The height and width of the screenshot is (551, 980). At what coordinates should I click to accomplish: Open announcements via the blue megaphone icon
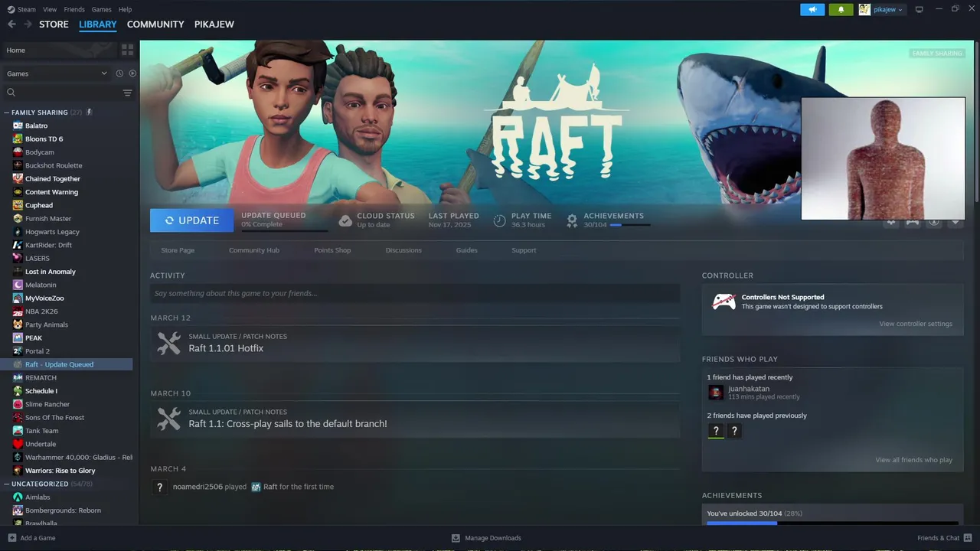812,9
